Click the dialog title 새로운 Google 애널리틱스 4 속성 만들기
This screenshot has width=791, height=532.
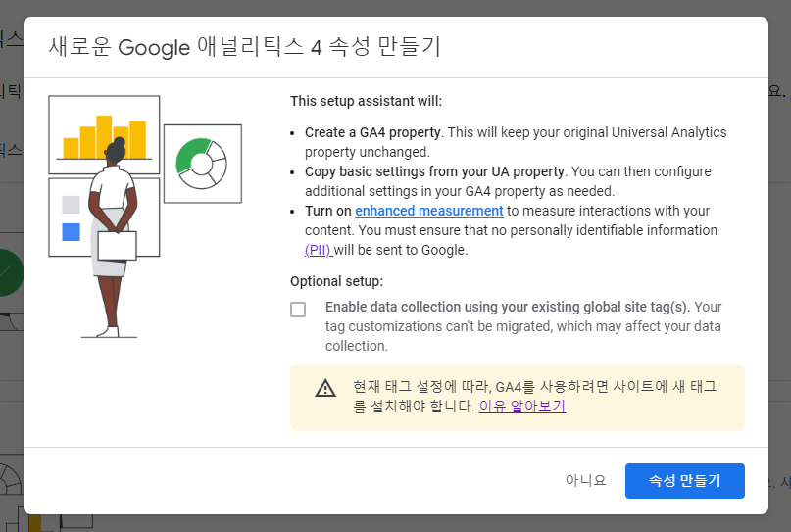click(x=245, y=47)
